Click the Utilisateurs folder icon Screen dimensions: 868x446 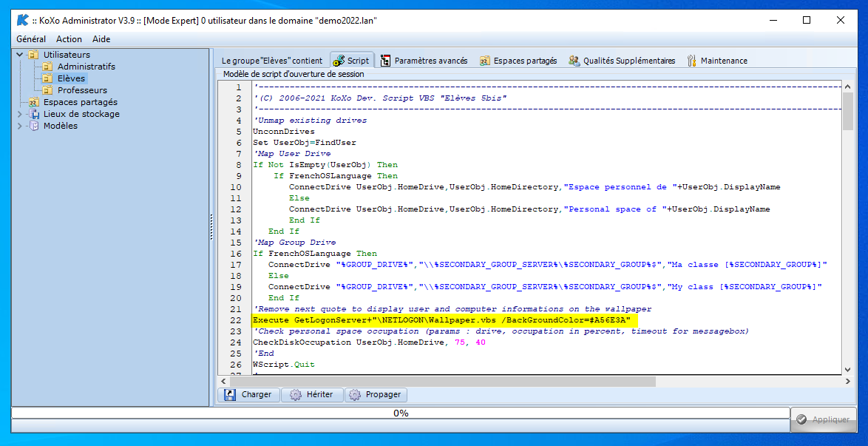(x=34, y=55)
